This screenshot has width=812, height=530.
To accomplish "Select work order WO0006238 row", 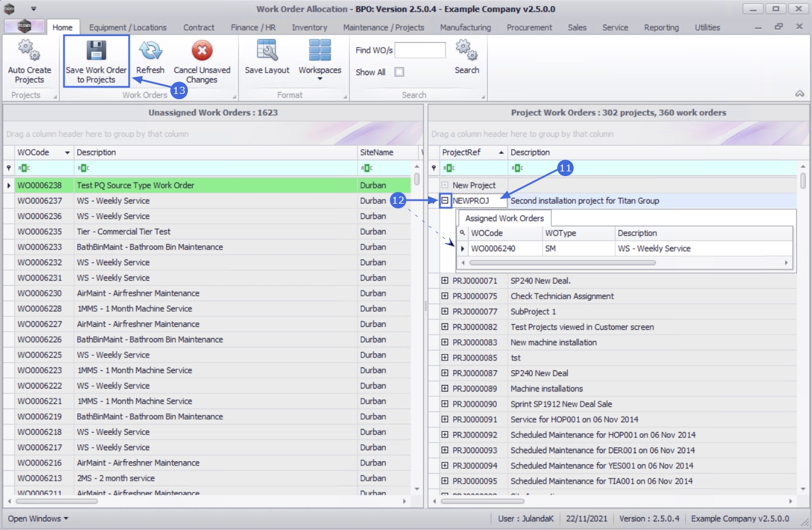I will [x=207, y=185].
